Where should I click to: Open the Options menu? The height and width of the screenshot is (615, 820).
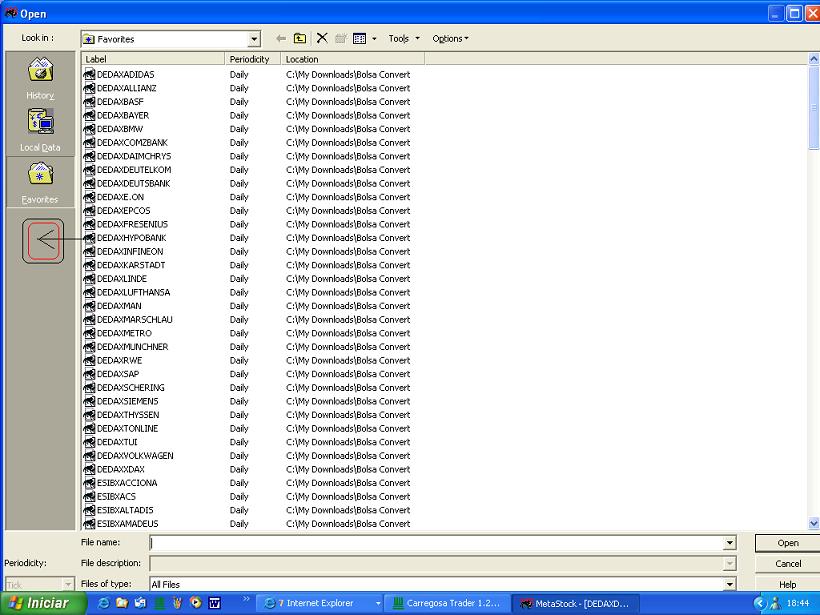click(450, 39)
